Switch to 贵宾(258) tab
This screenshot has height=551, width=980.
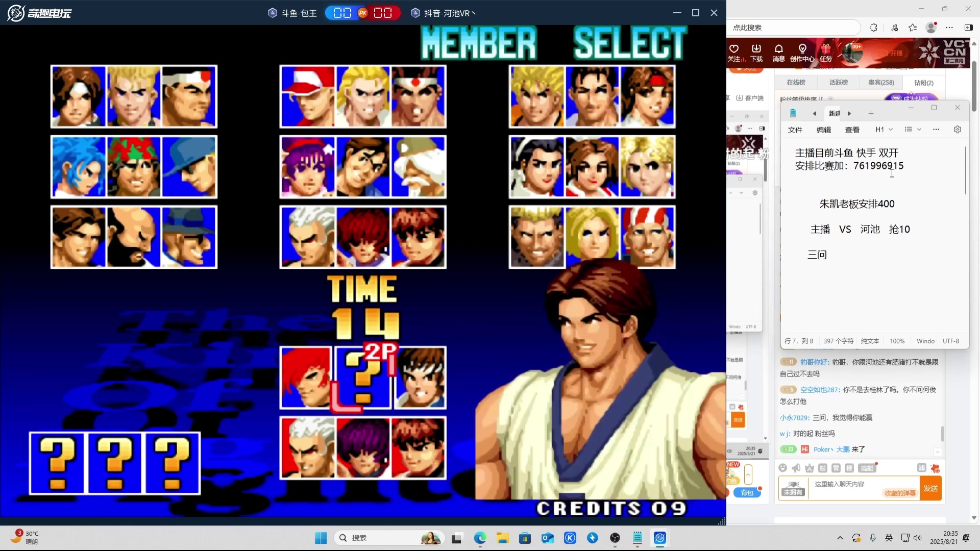881,83
